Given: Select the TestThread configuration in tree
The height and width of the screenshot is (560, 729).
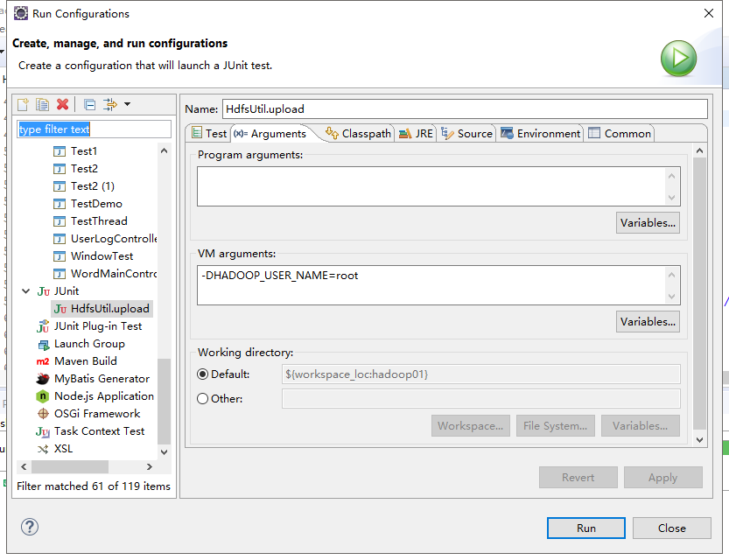Looking at the screenshot, I should click(x=99, y=221).
